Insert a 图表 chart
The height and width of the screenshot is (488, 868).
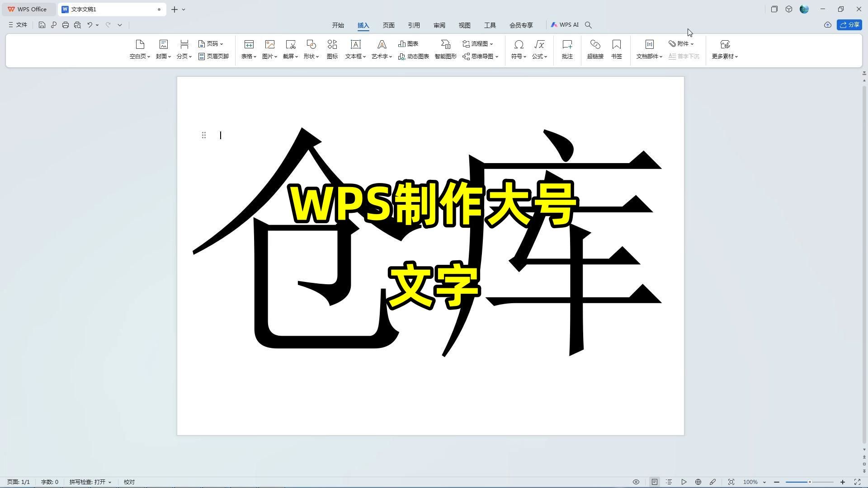click(x=408, y=44)
